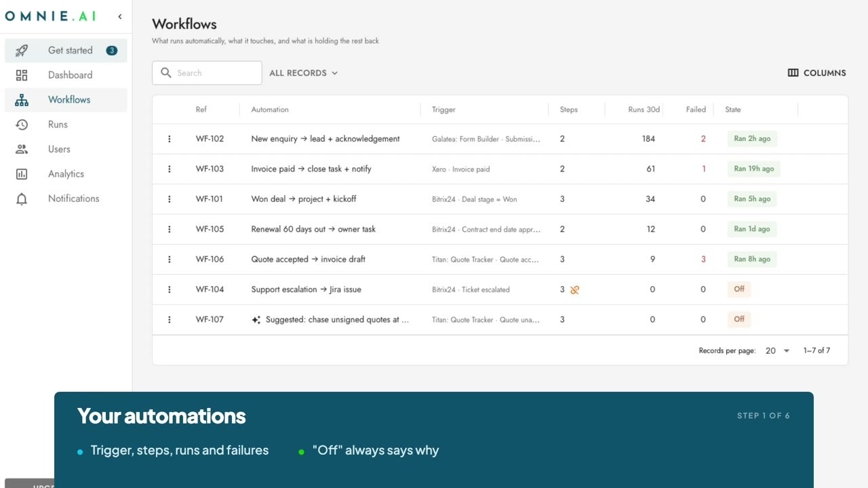
Task: Sort by the Failed column header
Action: [x=696, y=109]
